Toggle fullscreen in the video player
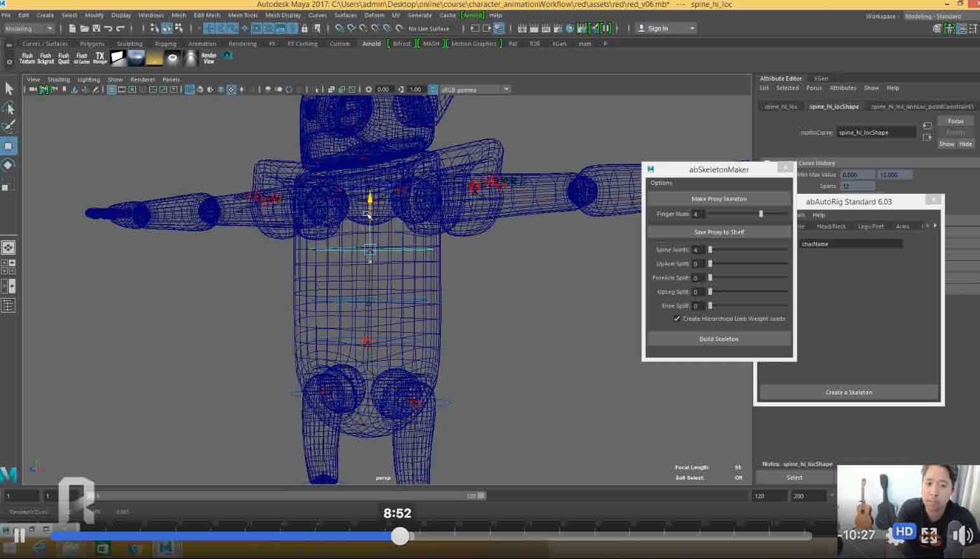 click(929, 535)
